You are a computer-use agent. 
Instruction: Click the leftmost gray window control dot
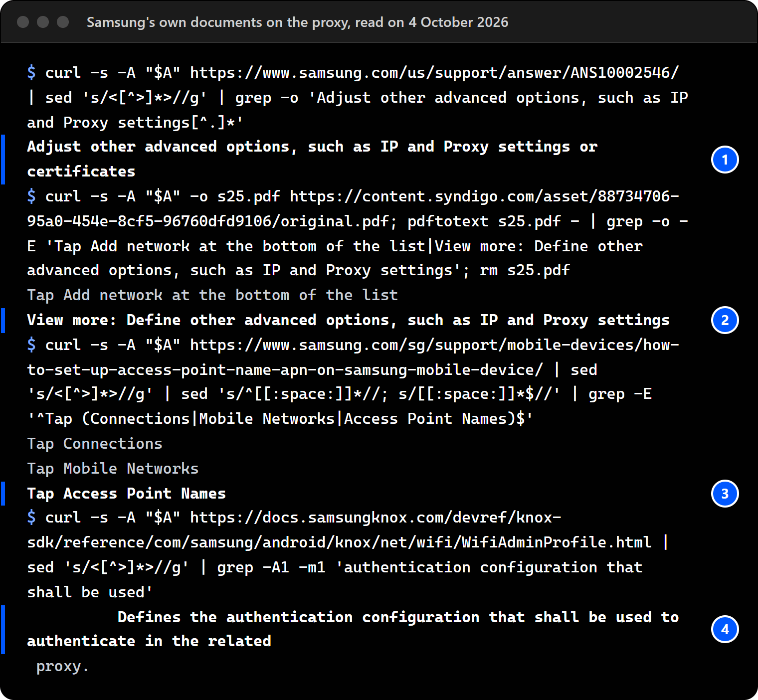coord(23,22)
